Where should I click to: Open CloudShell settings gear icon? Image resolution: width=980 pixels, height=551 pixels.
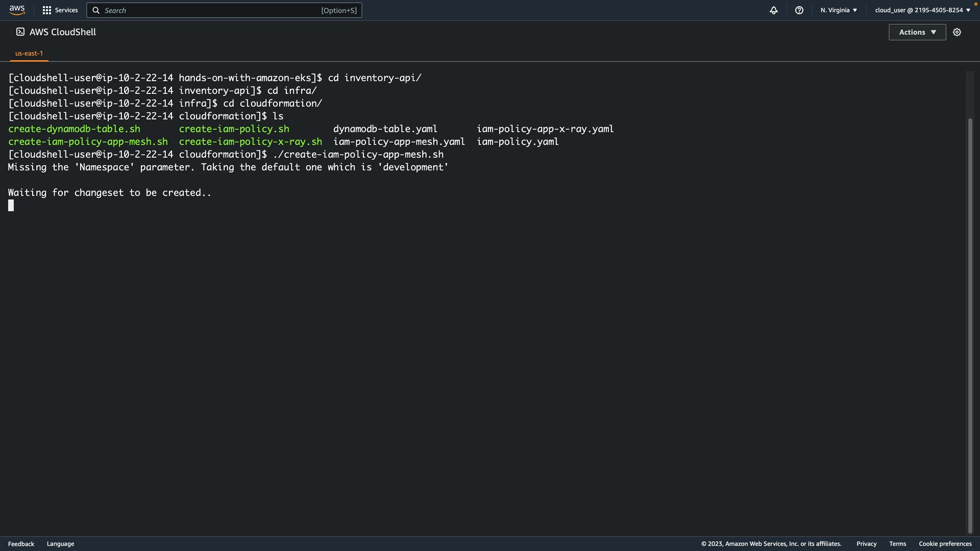(x=957, y=32)
